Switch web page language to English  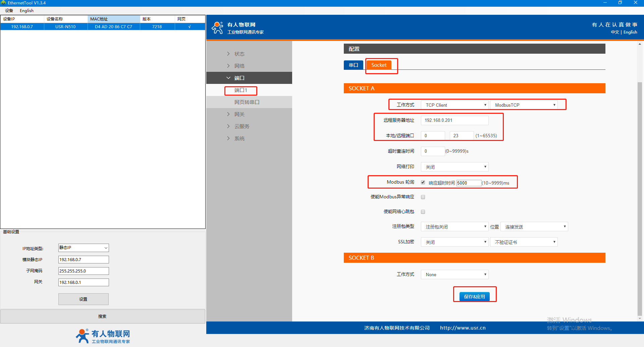point(630,32)
